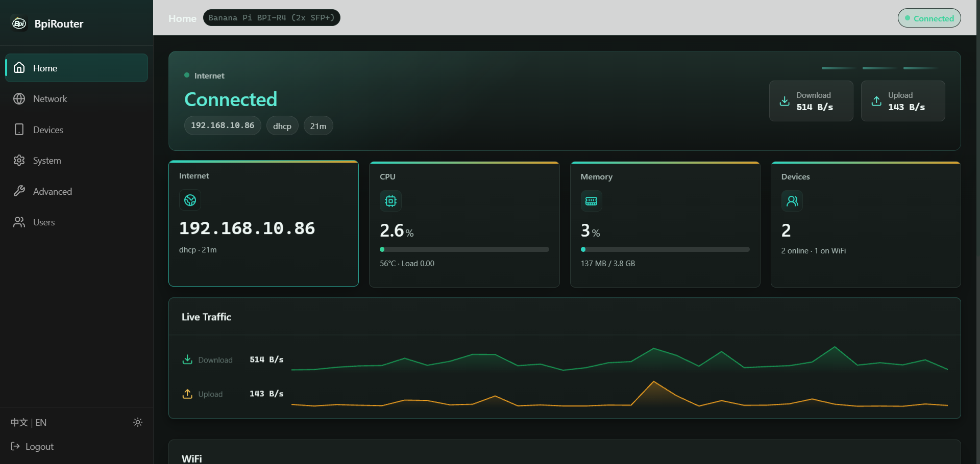Click the Download speed tile

811,101
